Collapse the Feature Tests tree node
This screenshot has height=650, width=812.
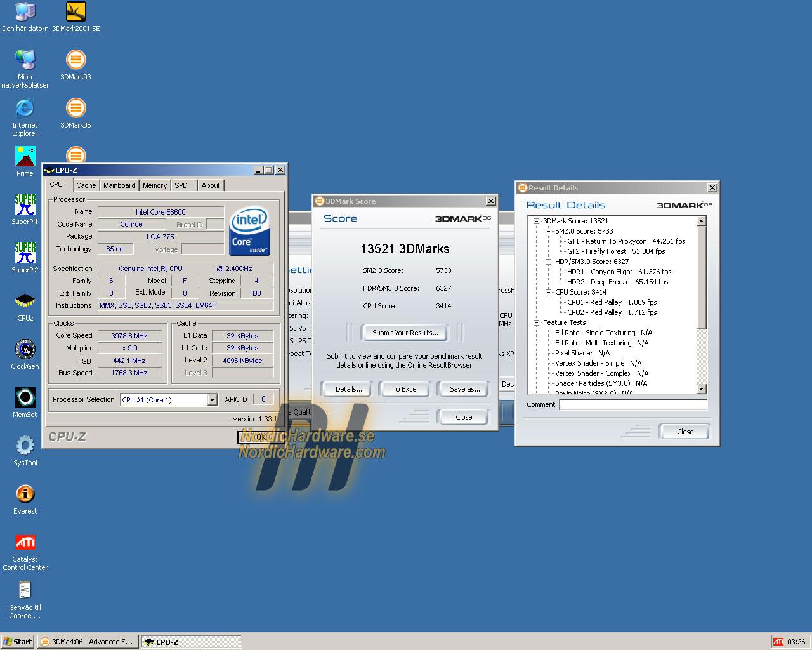click(537, 322)
